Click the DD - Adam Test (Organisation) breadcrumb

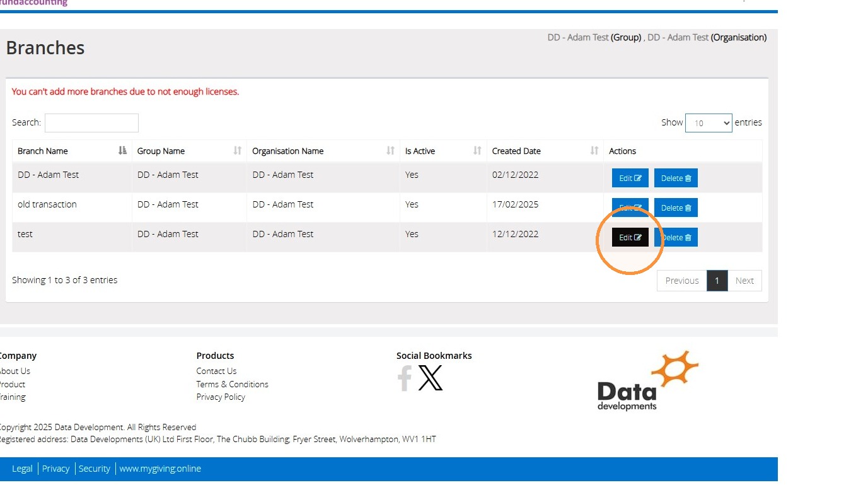707,37
